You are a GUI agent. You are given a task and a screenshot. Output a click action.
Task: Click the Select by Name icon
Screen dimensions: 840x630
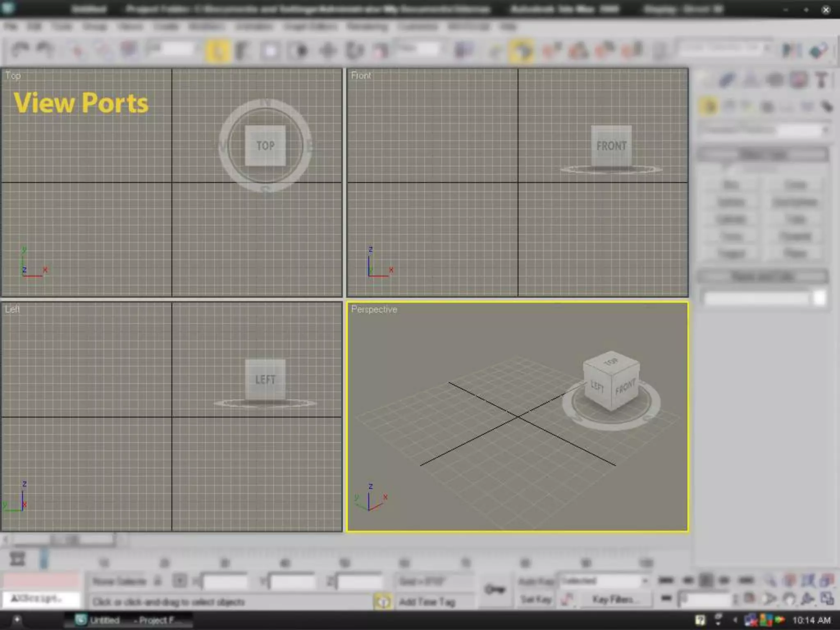[242, 51]
